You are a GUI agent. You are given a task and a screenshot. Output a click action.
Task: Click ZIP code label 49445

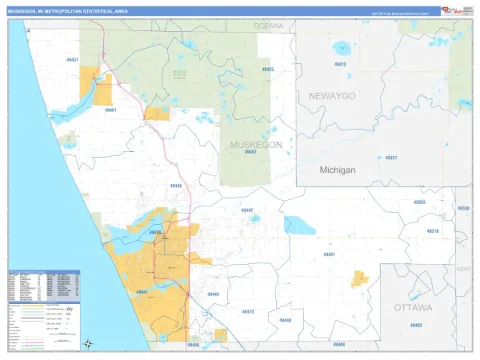[176, 186]
